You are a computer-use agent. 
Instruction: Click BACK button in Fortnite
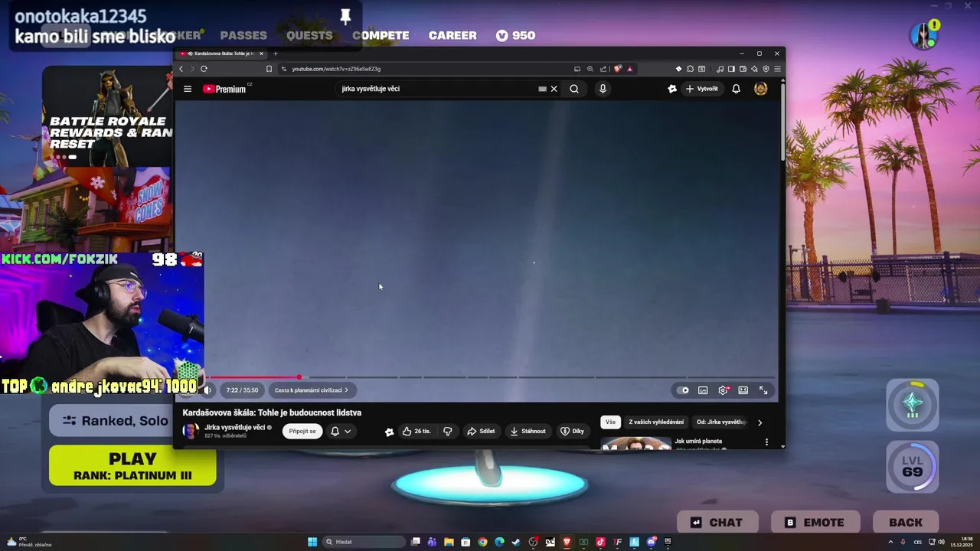pos(906,522)
